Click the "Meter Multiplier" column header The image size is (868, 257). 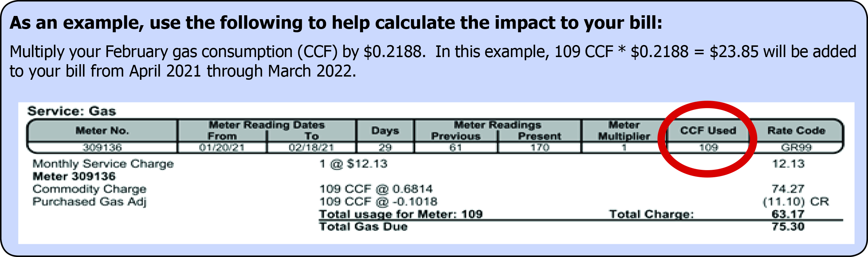point(624,131)
